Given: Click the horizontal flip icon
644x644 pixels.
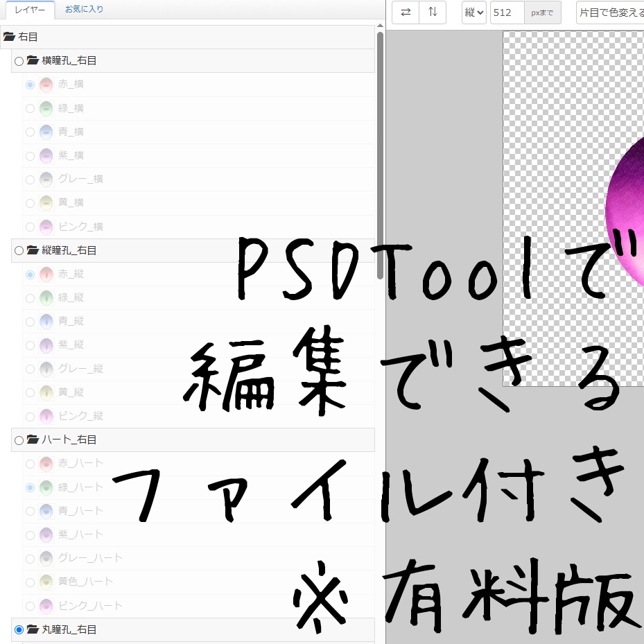Looking at the screenshot, I should coord(405,12).
